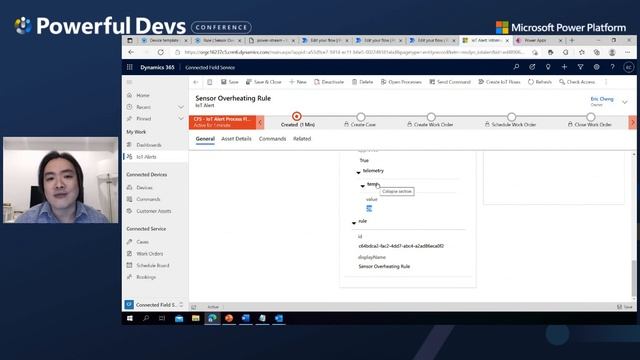This screenshot has height=360, width=640.
Task: Click the Send Command button
Action: (x=450, y=82)
